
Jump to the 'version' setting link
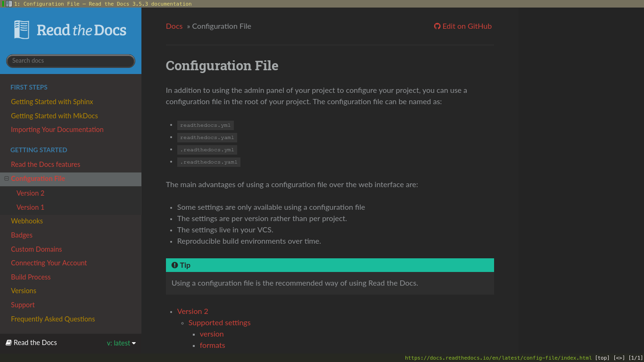[x=212, y=334]
